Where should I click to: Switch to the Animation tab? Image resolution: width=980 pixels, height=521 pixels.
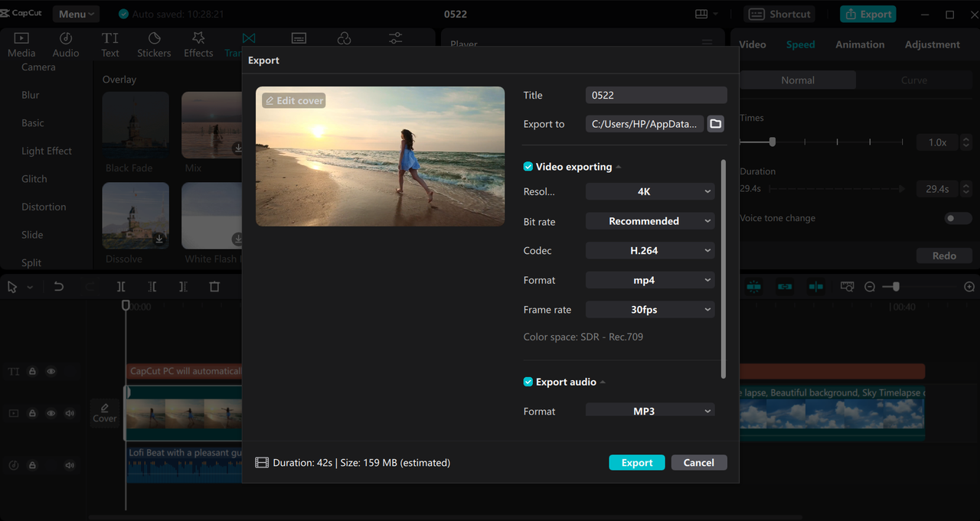pos(860,44)
